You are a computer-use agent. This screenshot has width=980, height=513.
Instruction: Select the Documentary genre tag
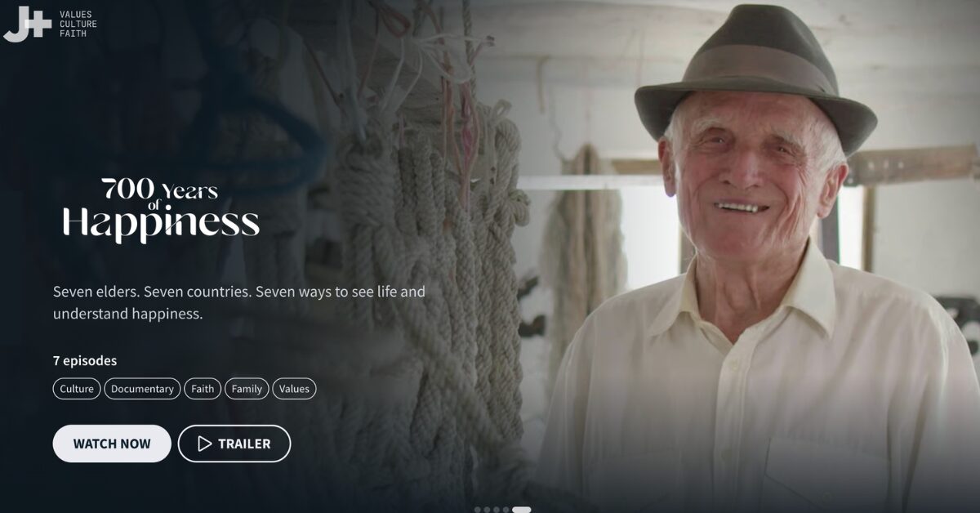click(x=142, y=389)
